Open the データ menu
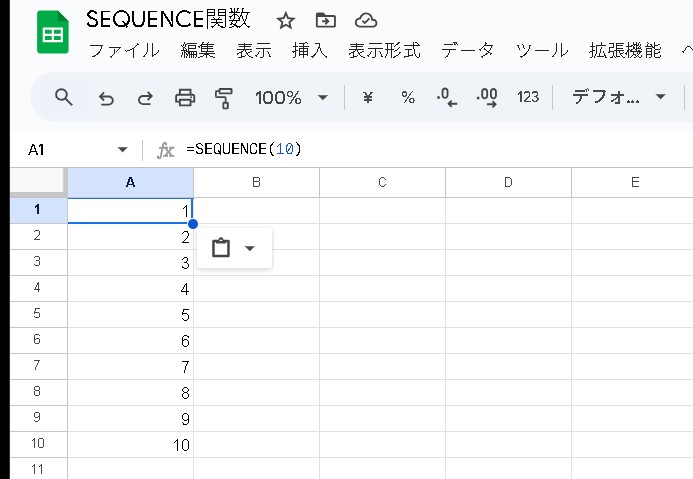Viewport: 693px width, 479px height. (467, 51)
